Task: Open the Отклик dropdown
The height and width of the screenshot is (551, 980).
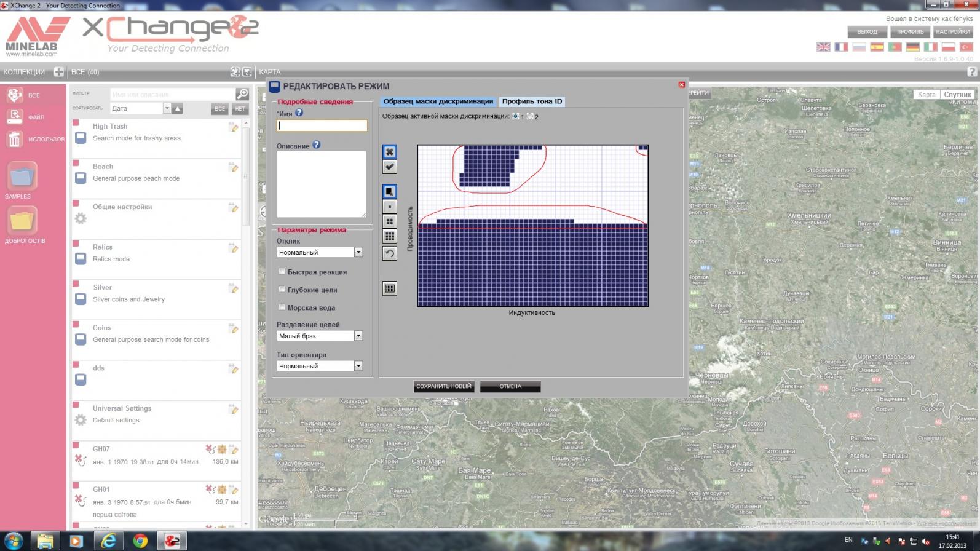Action: coord(358,252)
